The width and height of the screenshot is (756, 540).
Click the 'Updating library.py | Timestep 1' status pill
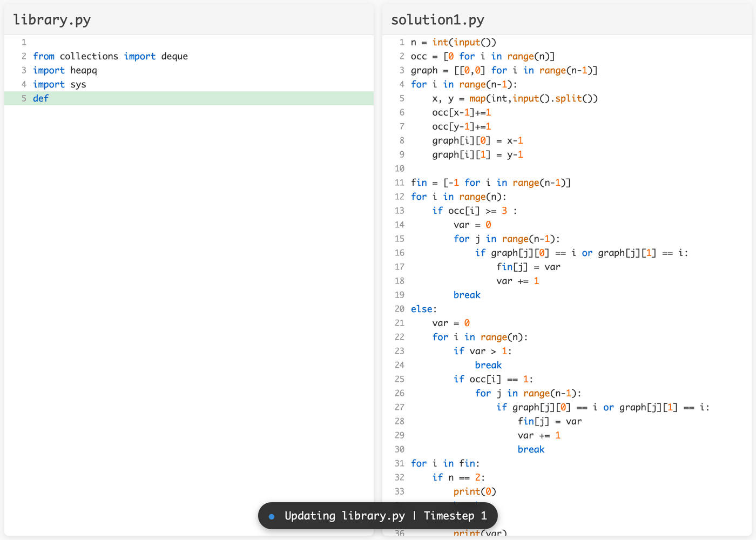(x=378, y=516)
